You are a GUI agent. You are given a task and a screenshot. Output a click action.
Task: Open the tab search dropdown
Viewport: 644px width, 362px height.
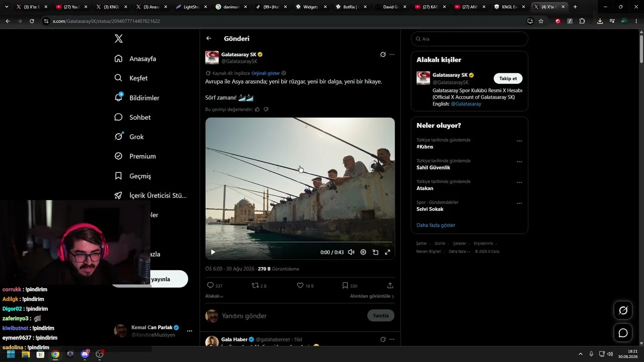[7, 7]
